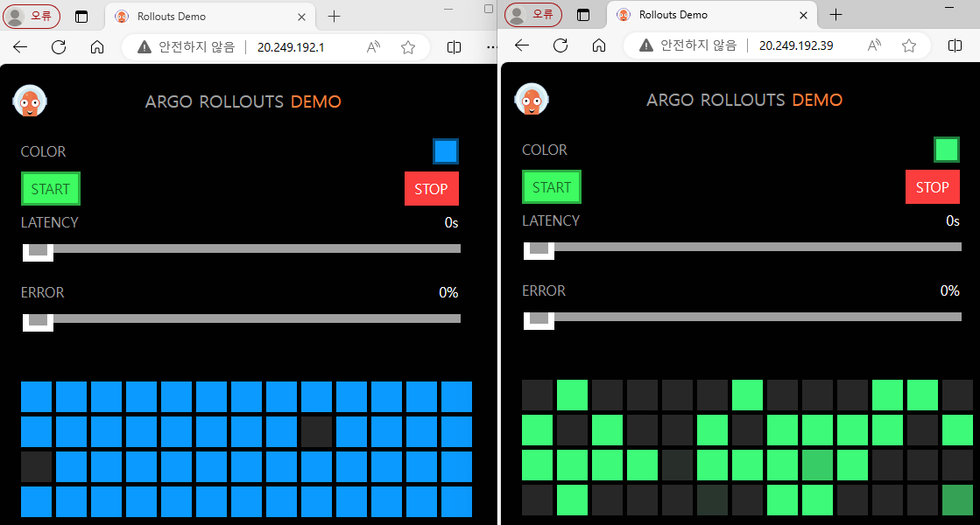Close the Rollouts Demo tab in the right browser
Screen dimensions: 980x525
[804, 15]
